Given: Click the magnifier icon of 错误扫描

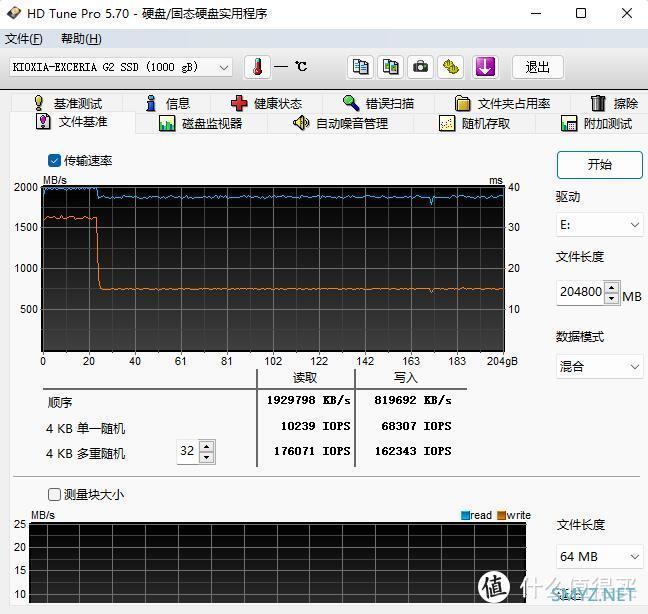Looking at the screenshot, I should pyautogui.click(x=351, y=103).
